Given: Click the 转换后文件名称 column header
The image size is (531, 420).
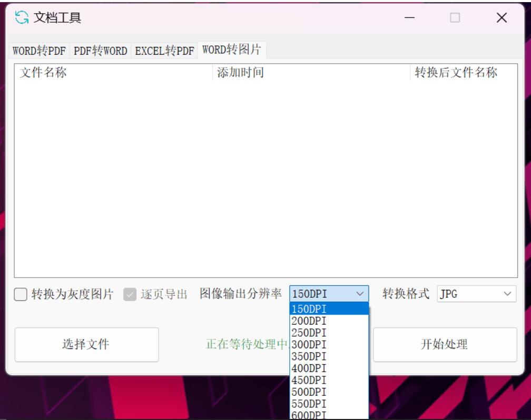Looking at the screenshot, I should pyautogui.click(x=464, y=73).
